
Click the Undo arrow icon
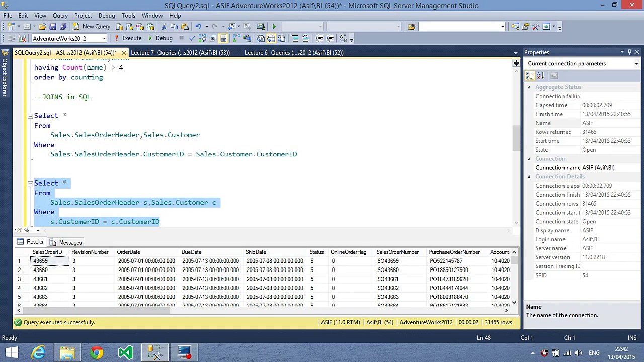click(x=198, y=26)
